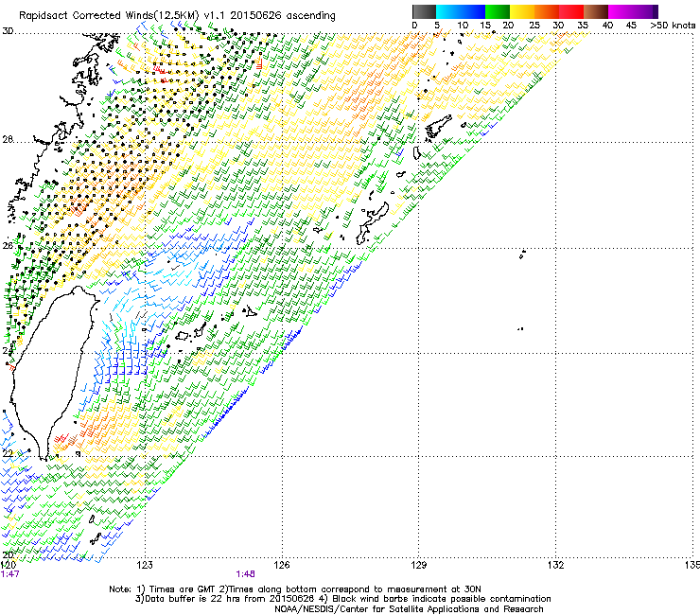This screenshot has width=700, height=615.
Task: Click the '20150626 ascending' date text in title
Action: 283,16
